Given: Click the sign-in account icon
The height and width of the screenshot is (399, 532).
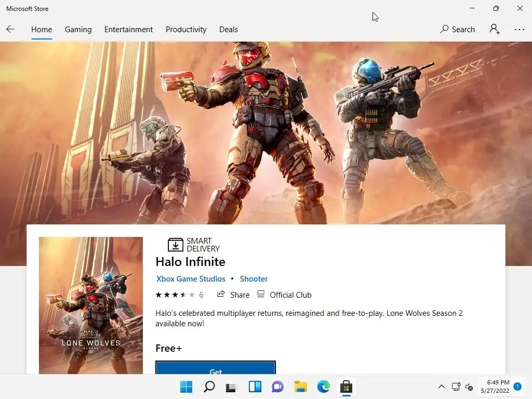Looking at the screenshot, I should pos(495,29).
